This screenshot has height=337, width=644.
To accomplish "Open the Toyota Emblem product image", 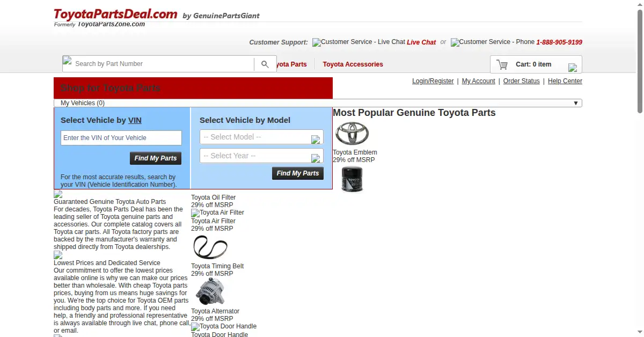I will [x=352, y=134].
